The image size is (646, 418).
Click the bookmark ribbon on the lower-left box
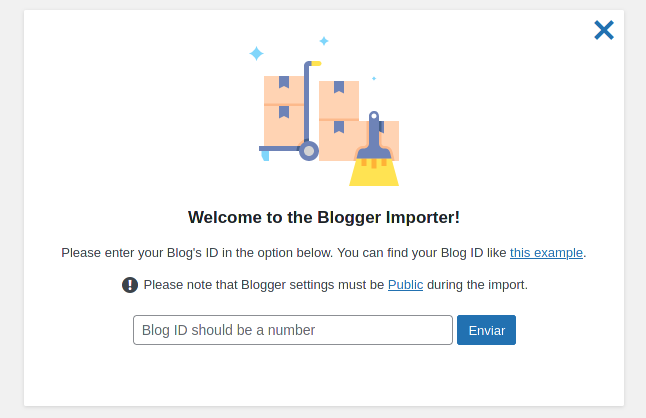point(284,112)
